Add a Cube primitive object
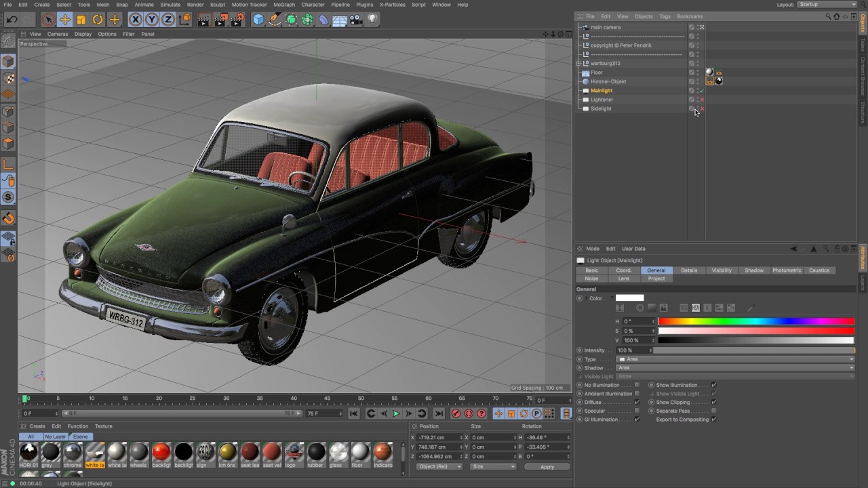 258,20
